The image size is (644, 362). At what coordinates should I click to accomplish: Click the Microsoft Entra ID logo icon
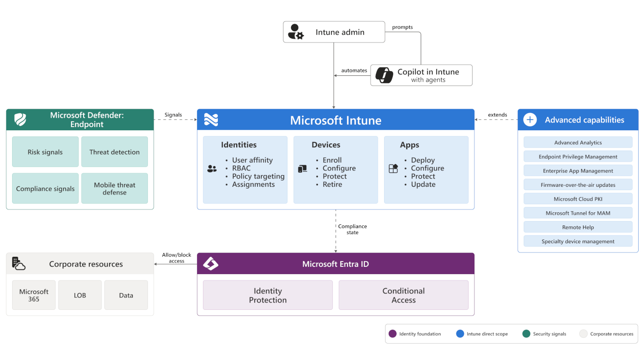pos(211,264)
